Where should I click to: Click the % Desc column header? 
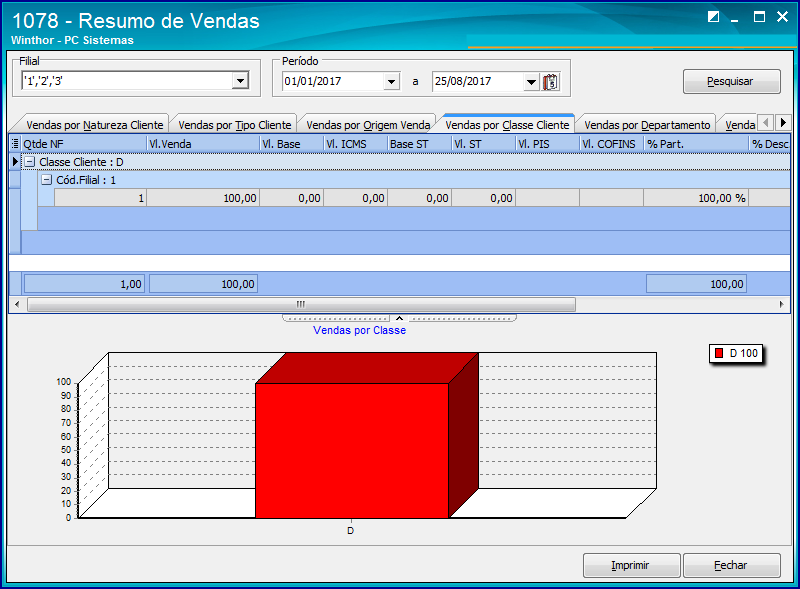coord(769,144)
